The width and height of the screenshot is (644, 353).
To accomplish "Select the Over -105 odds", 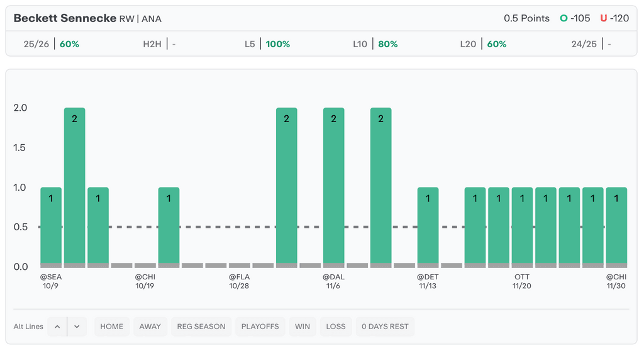I will click(575, 18).
